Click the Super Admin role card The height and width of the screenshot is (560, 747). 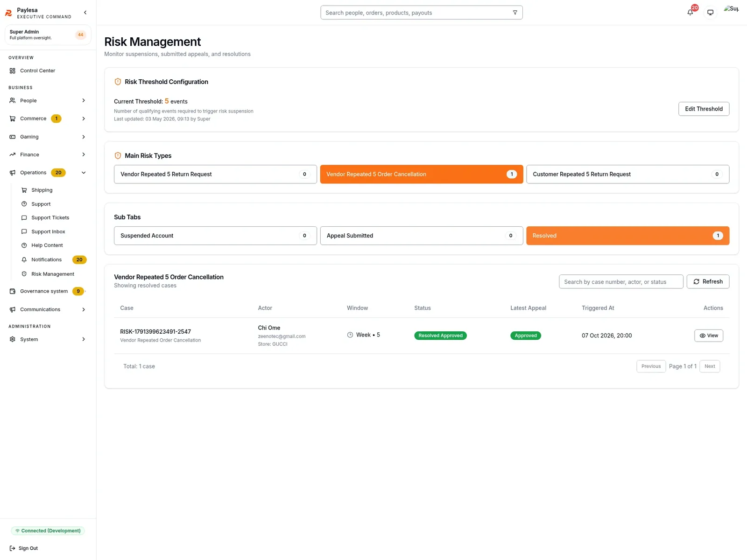coord(48,35)
